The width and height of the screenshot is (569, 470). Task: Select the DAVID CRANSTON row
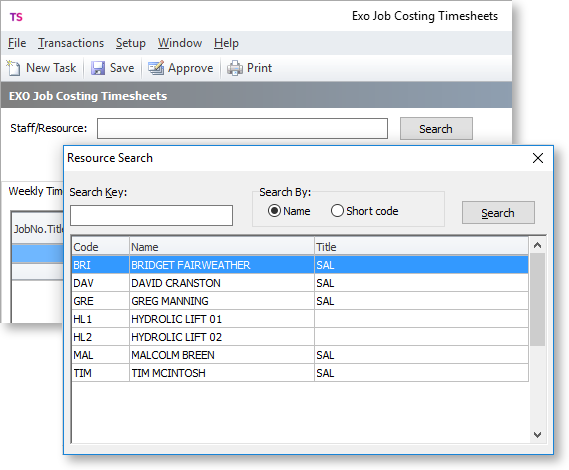(300, 283)
